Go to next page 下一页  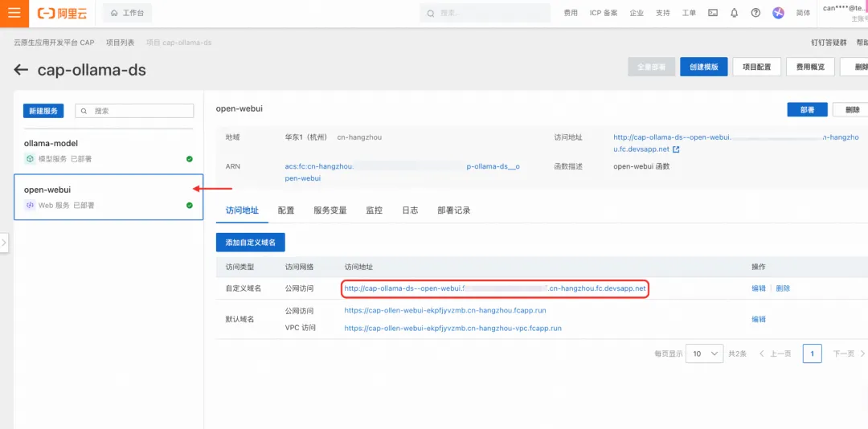coord(849,353)
